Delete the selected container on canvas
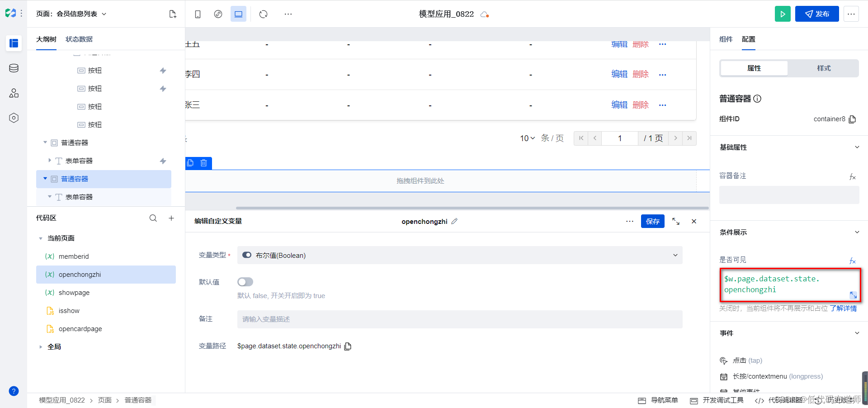Viewport: 868px width, 408px height. pos(204,163)
